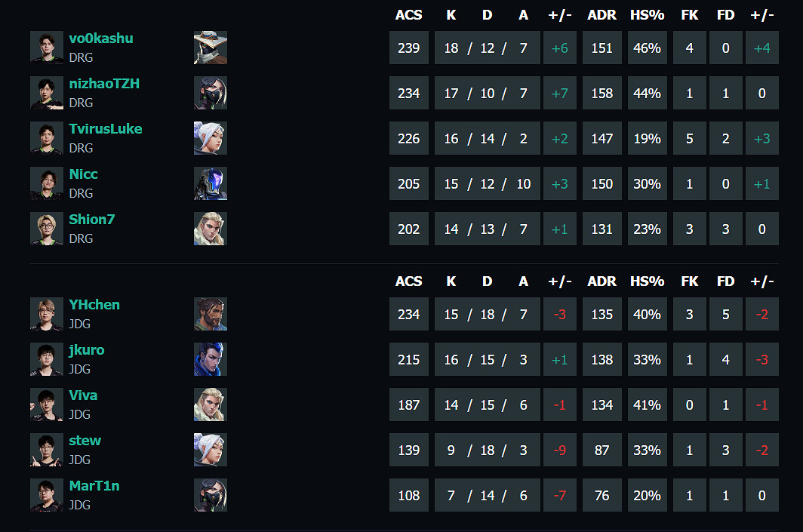Screen dimensions: 803x532
Task: Click nizhaoTZH's Viper agent icon
Action: pos(210,93)
